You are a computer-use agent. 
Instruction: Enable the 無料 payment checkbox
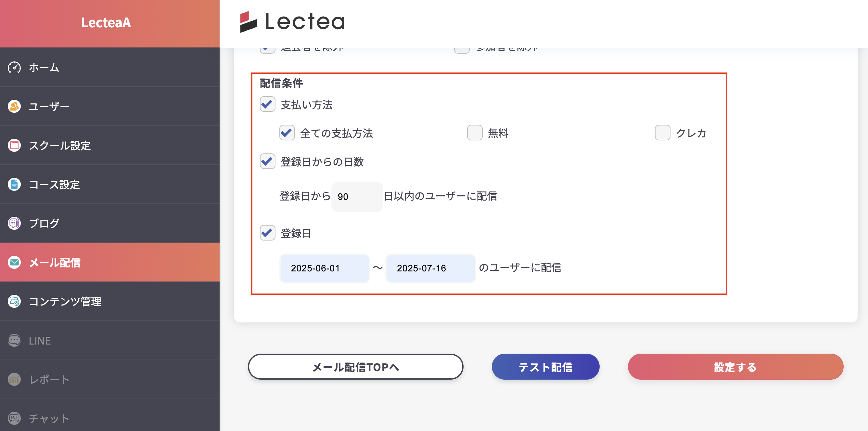tap(474, 133)
